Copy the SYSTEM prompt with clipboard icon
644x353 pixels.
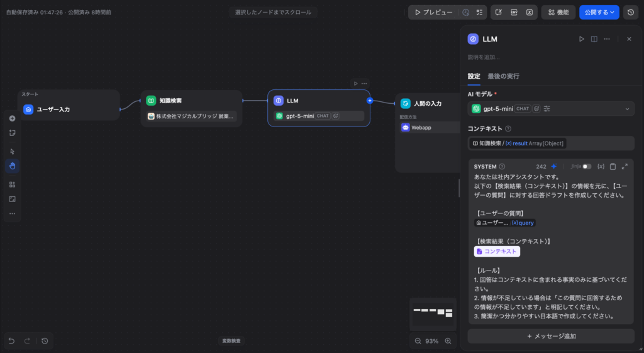click(x=613, y=166)
